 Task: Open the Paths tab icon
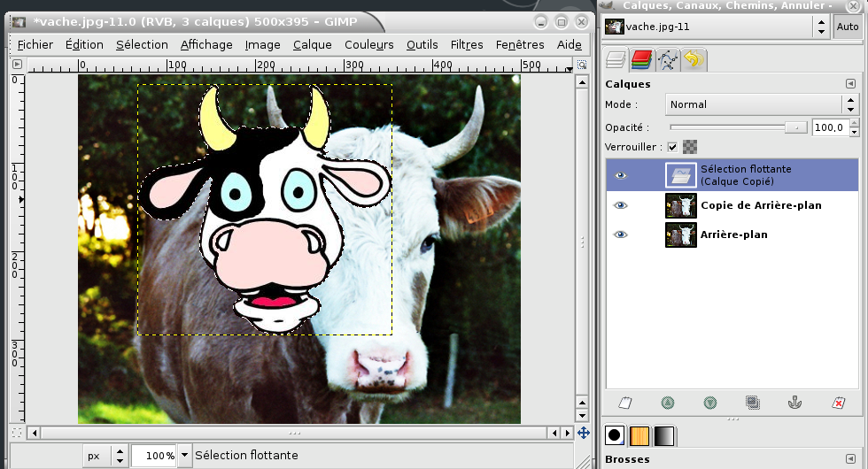click(x=668, y=60)
